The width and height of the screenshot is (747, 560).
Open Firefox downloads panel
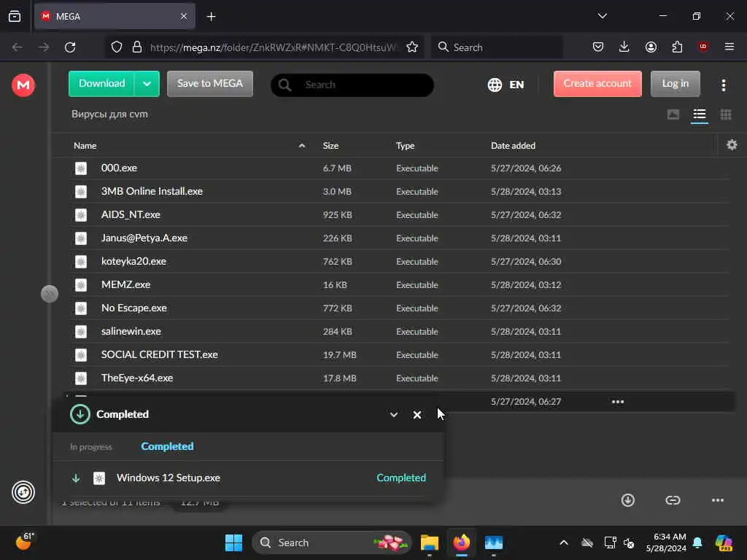point(624,47)
